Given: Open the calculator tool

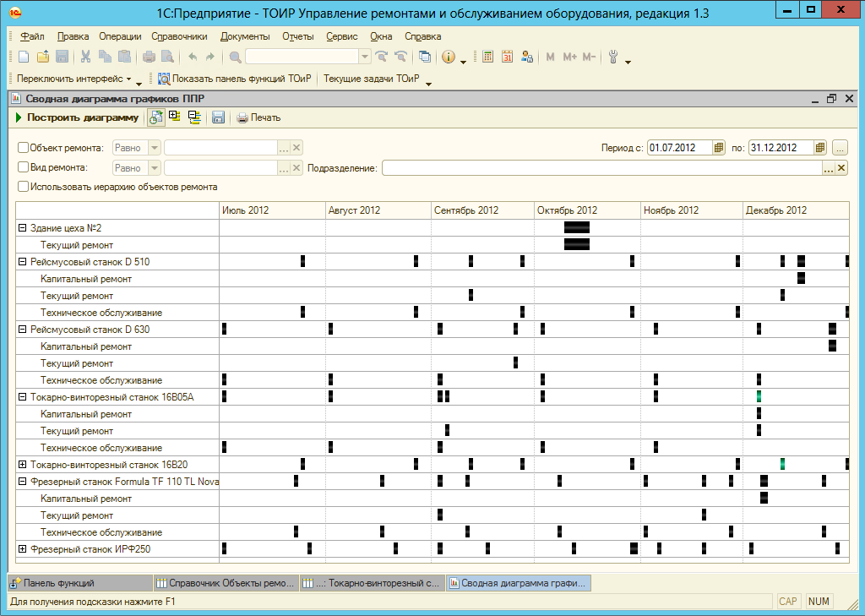Looking at the screenshot, I should (488, 57).
